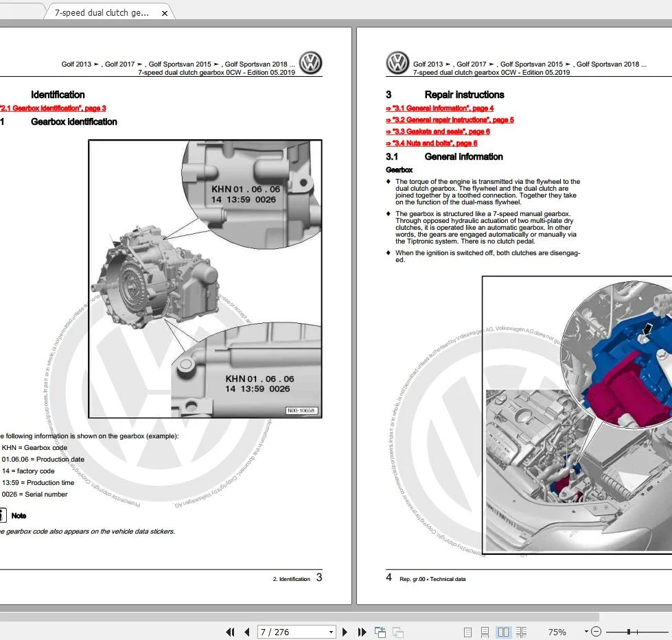The height and width of the screenshot is (640, 672).
Task: Select two-page facing layout
Action: pyautogui.click(x=503, y=632)
